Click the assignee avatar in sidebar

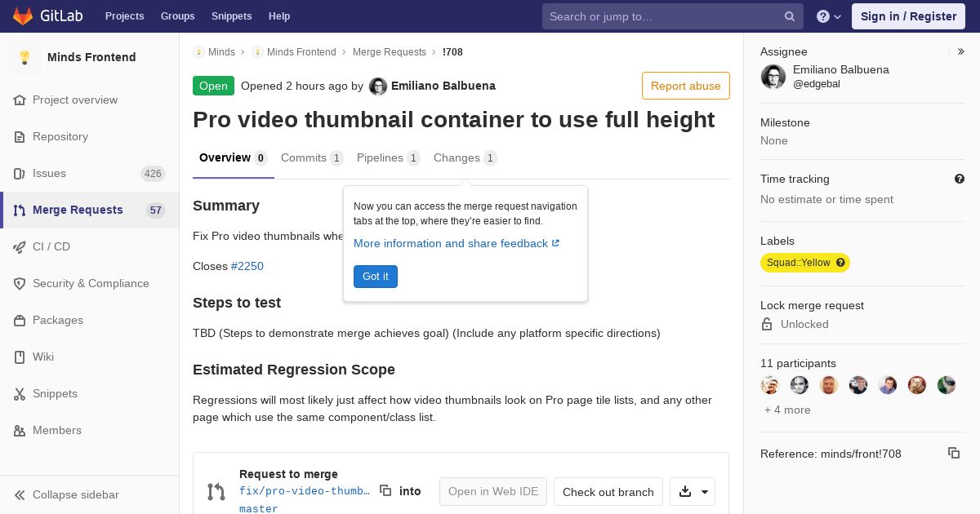[773, 77]
